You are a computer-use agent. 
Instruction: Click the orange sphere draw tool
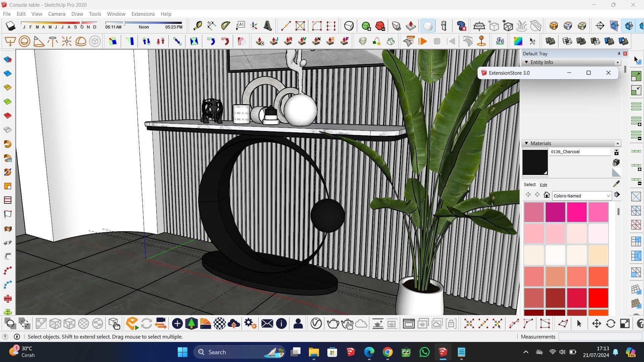(24, 41)
